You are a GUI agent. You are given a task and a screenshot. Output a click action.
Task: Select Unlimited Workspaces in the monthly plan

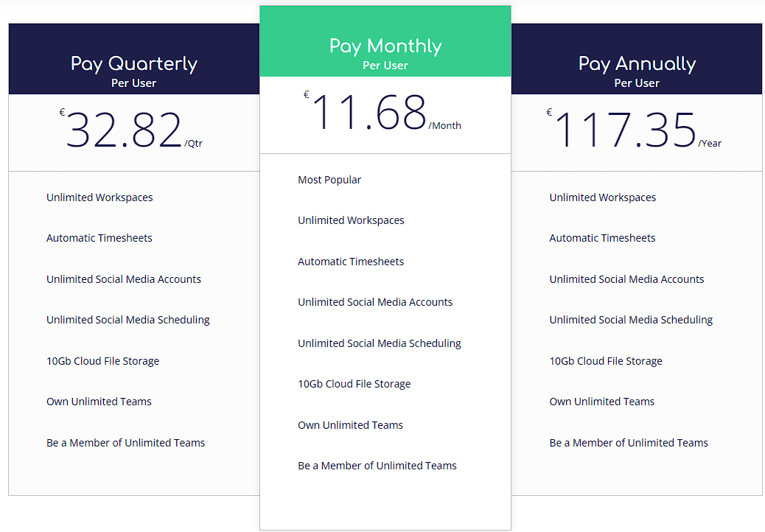[351, 220]
